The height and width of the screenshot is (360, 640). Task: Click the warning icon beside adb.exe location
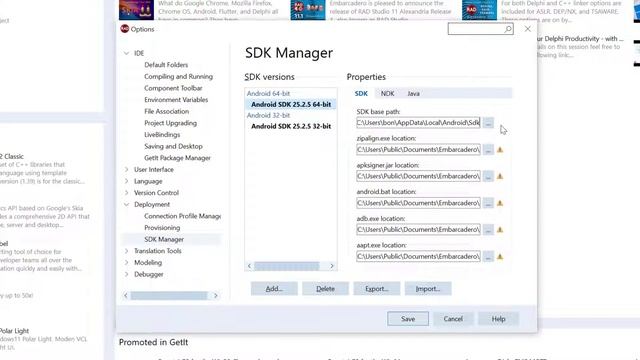coord(500,230)
